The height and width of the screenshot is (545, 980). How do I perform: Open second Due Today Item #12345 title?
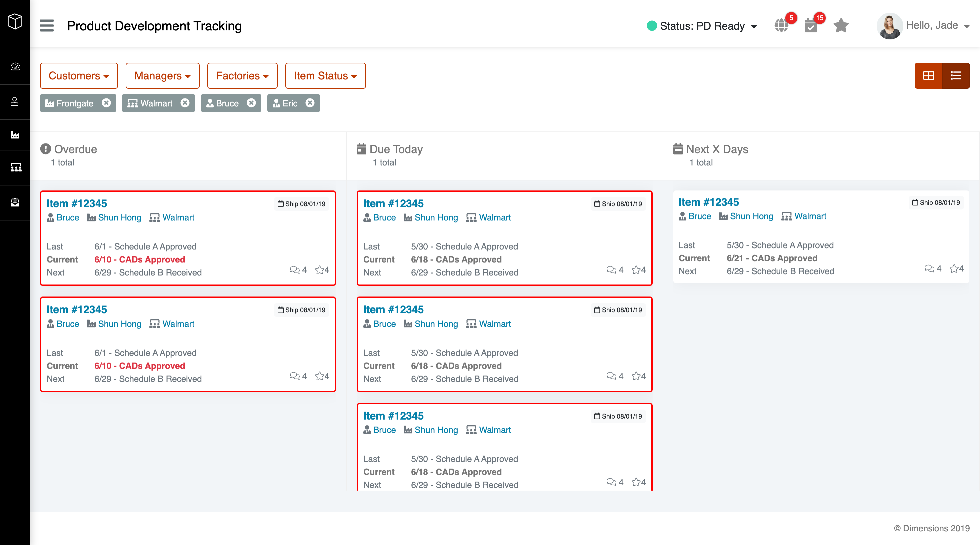pos(393,310)
